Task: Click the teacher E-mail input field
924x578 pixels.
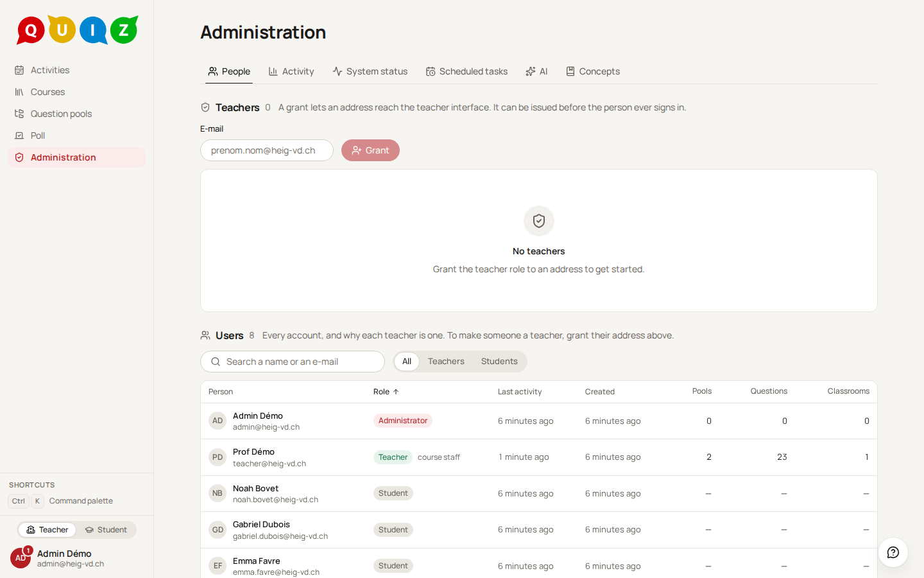Action: coord(267,150)
